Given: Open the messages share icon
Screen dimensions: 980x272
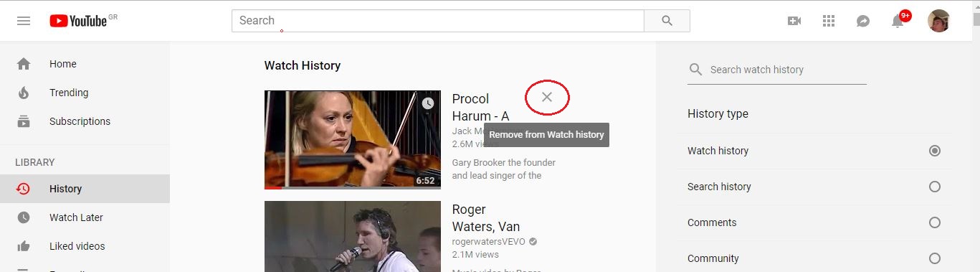Looking at the screenshot, I should tap(863, 22).
